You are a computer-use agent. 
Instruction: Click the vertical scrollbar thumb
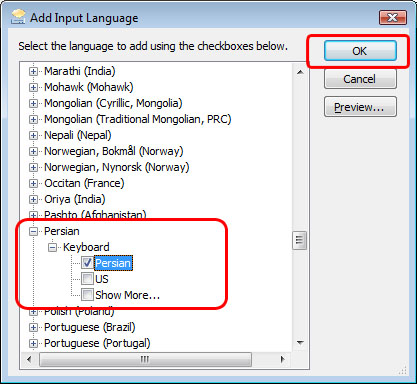pos(299,240)
